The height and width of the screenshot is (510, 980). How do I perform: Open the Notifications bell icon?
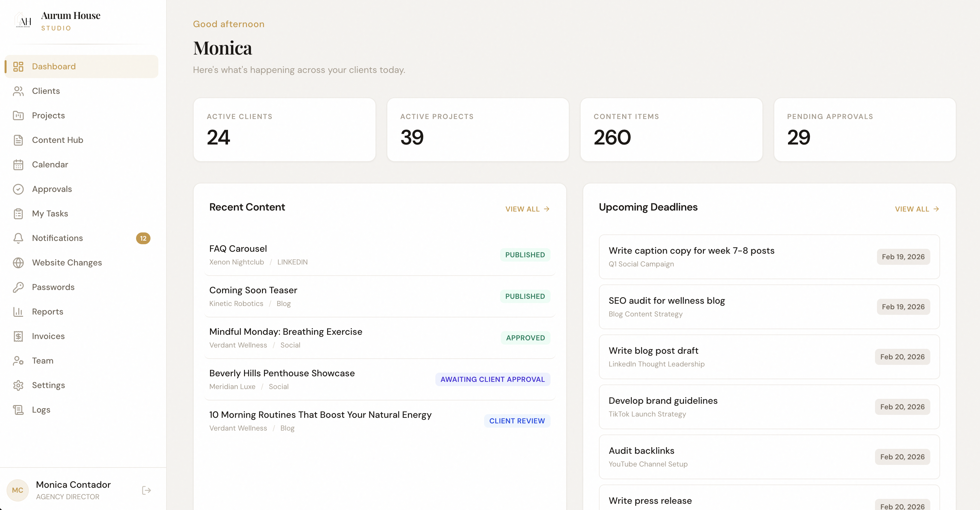19,238
